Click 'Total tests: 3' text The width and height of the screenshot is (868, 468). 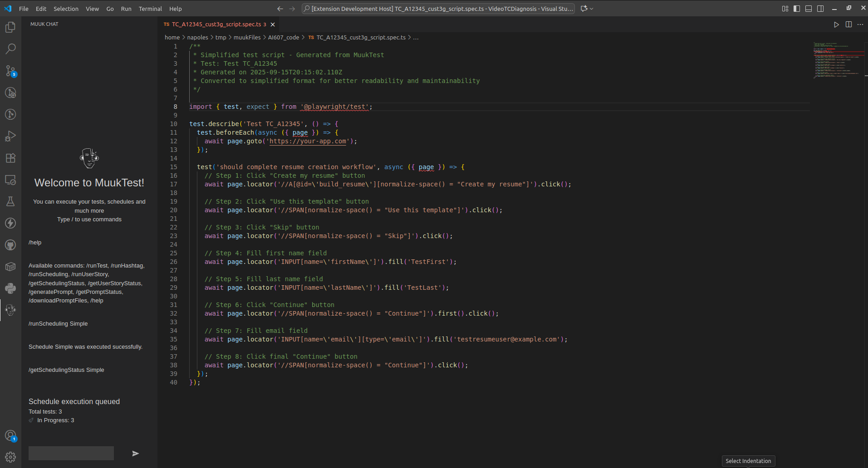45,412
